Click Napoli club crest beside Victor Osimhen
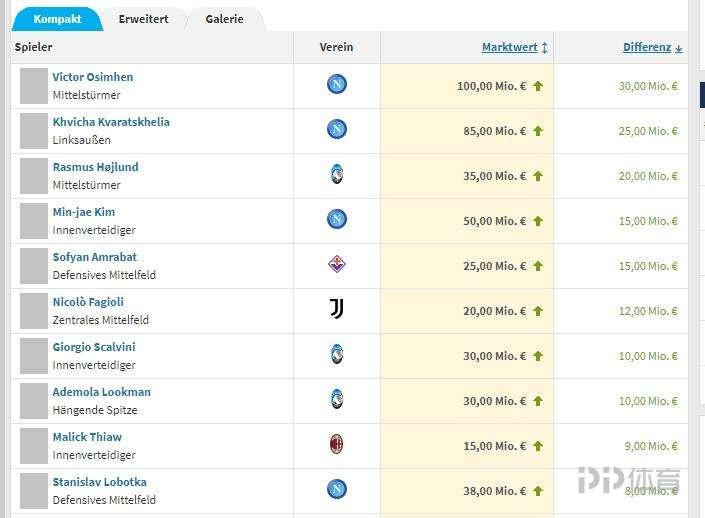 [x=336, y=85]
